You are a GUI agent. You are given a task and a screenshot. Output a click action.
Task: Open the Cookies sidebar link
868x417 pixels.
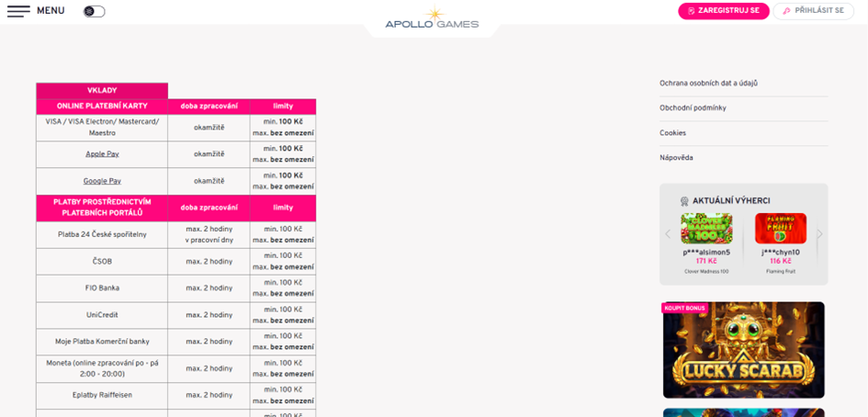coord(672,133)
